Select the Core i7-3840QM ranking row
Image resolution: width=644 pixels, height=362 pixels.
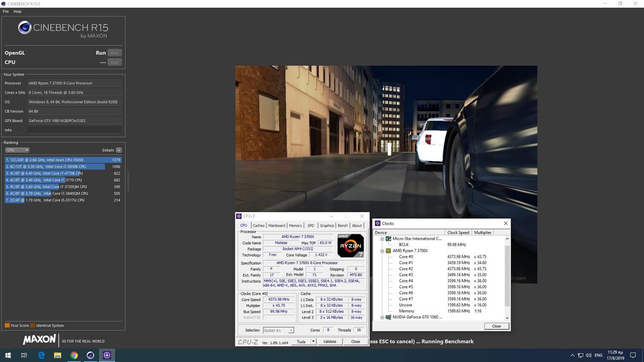point(63,193)
